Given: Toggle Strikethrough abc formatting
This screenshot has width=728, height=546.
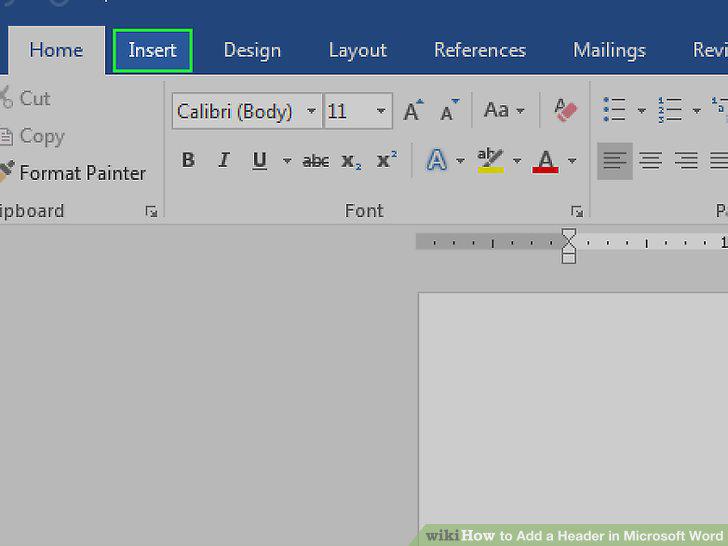Looking at the screenshot, I should [316, 161].
